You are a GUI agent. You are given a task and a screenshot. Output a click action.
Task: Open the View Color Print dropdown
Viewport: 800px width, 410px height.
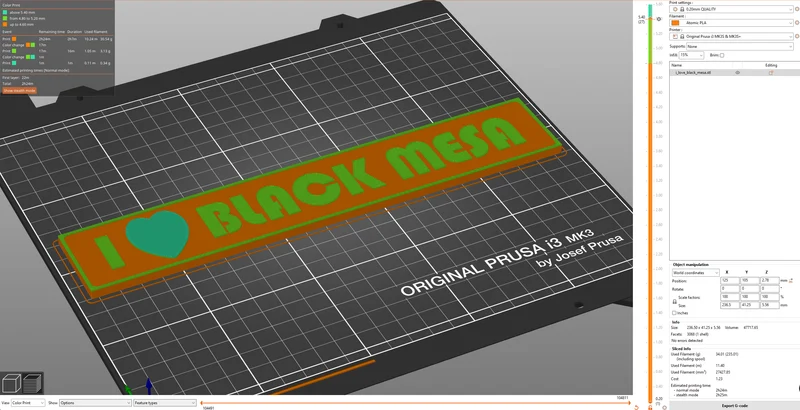click(28, 403)
